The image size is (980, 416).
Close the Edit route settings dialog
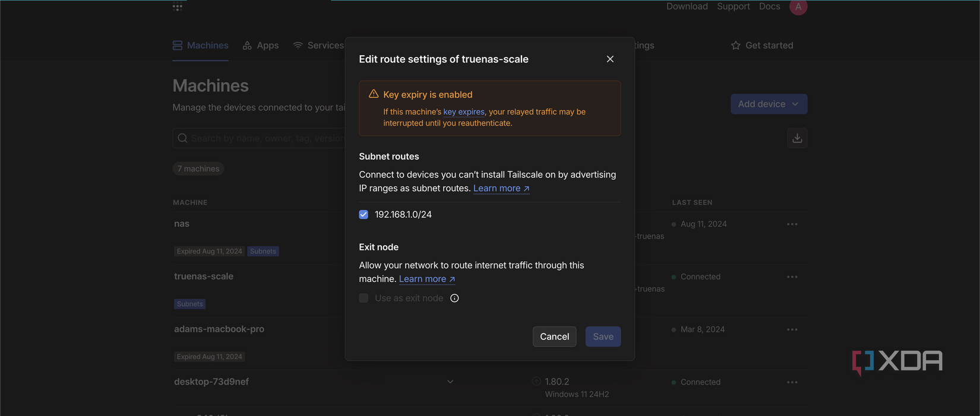[610, 59]
